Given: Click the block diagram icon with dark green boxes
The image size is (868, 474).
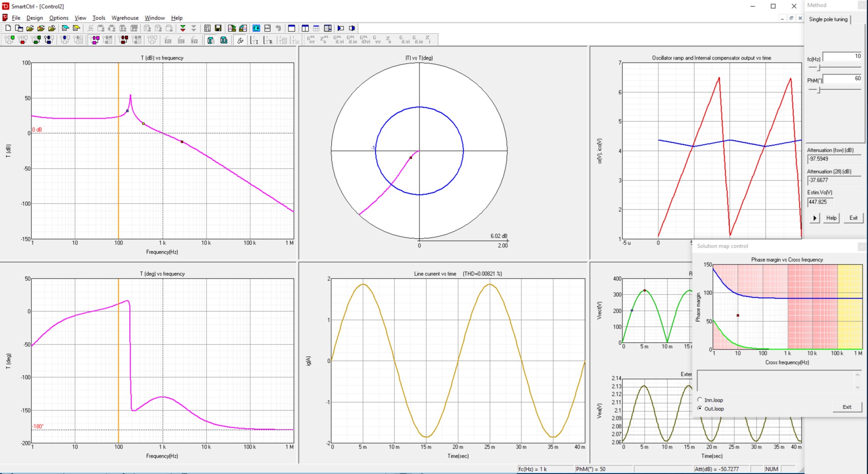Looking at the screenshot, I should (36, 40).
